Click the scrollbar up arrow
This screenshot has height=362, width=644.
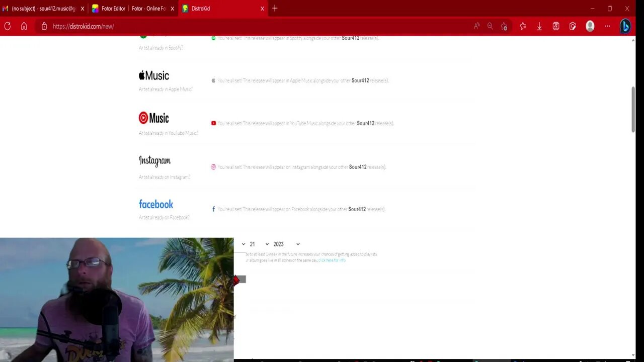(x=633, y=40)
